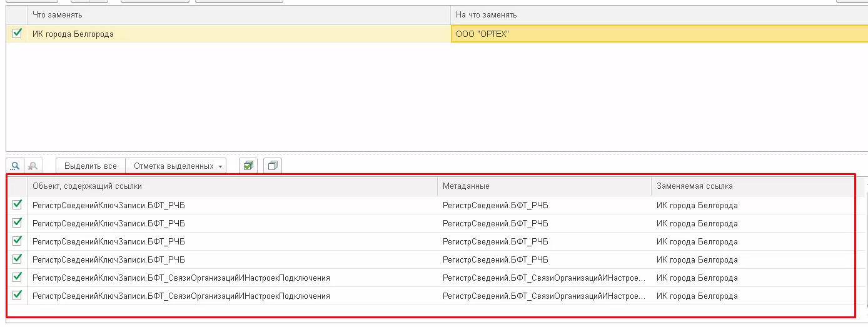This screenshot has width=868, height=327.
Task: Click the uncheck-all-rows icon
Action: (x=273, y=166)
